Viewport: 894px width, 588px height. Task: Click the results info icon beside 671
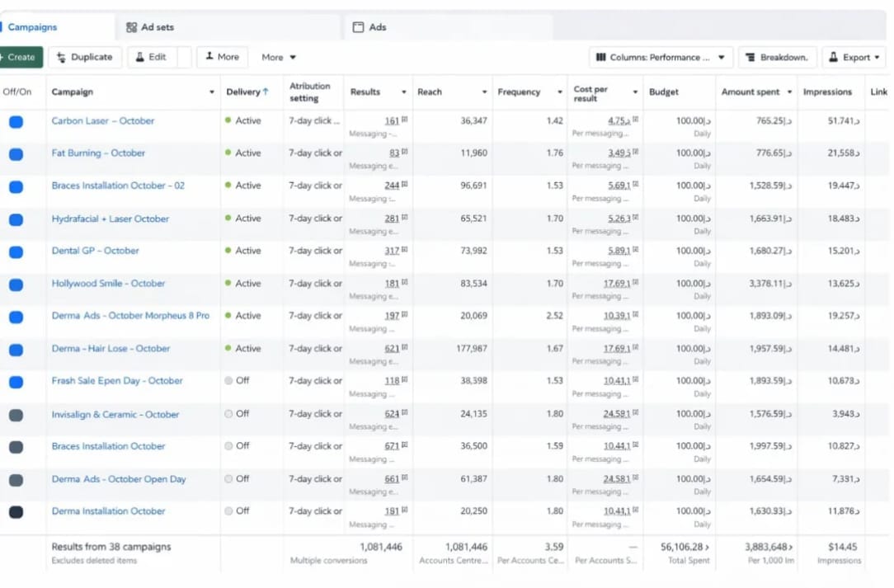pos(405,445)
